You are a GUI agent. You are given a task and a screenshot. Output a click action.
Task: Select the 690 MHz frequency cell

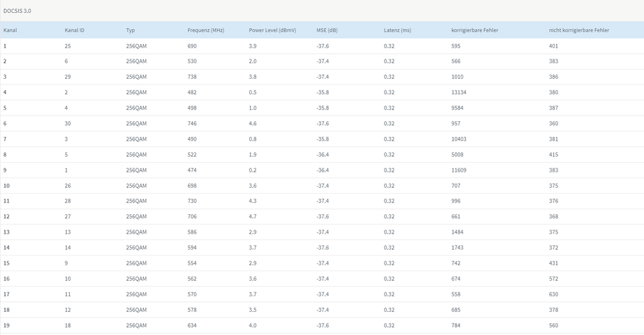(192, 46)
